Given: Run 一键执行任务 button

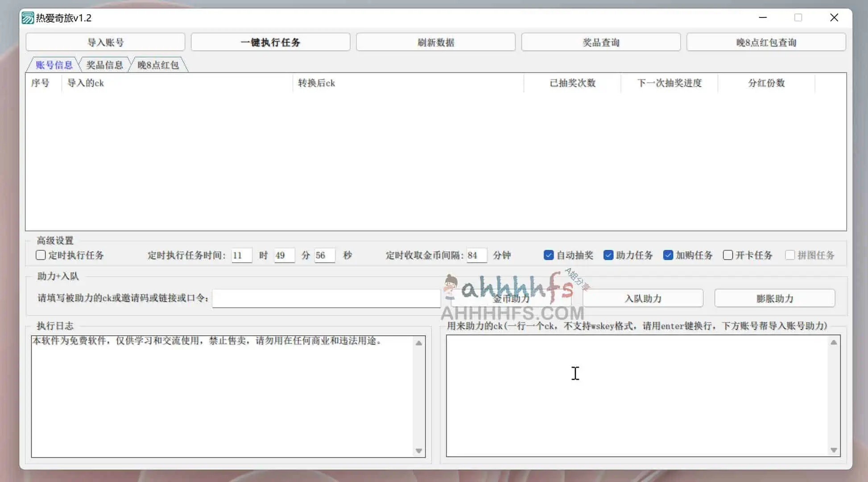Looking at the screenshot, I should [270, 42].
